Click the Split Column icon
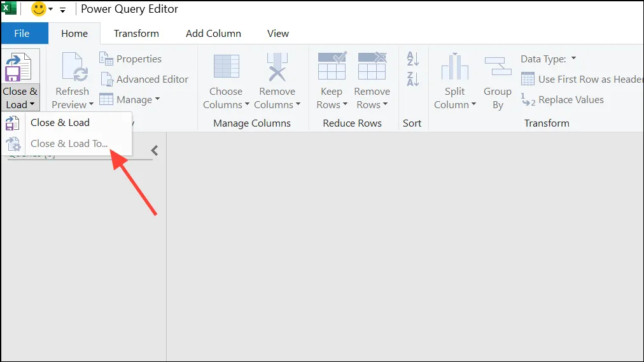Image resolution: width=644 pixels, height=362 pixels. (x=454, y=67)
